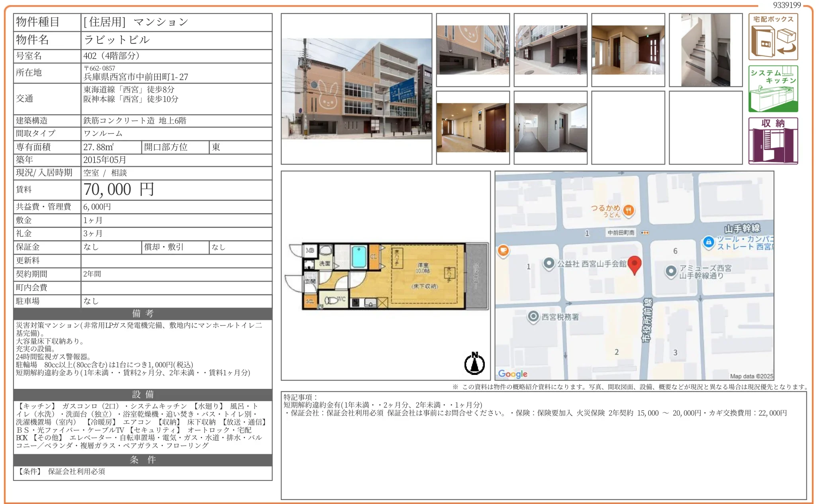The width and height of the screenshot is (819, 504).
Task: Click the Google logo on map
Action: (513, 374)
